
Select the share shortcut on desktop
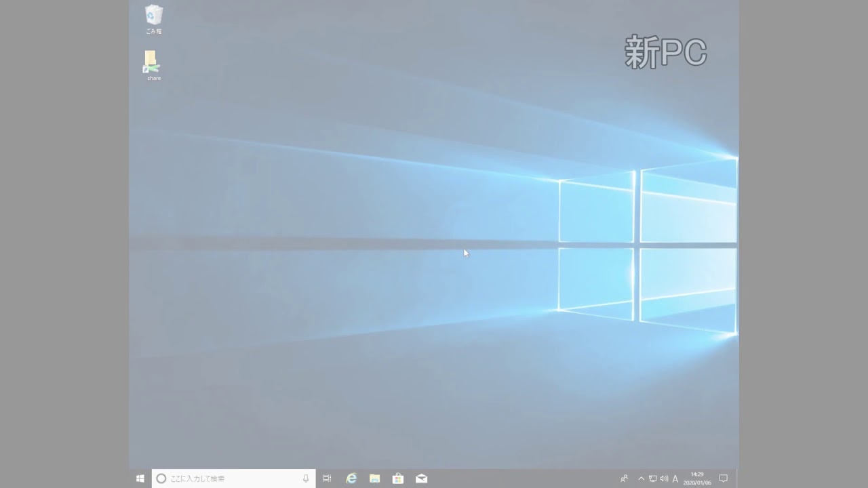[x=153, y=66]
